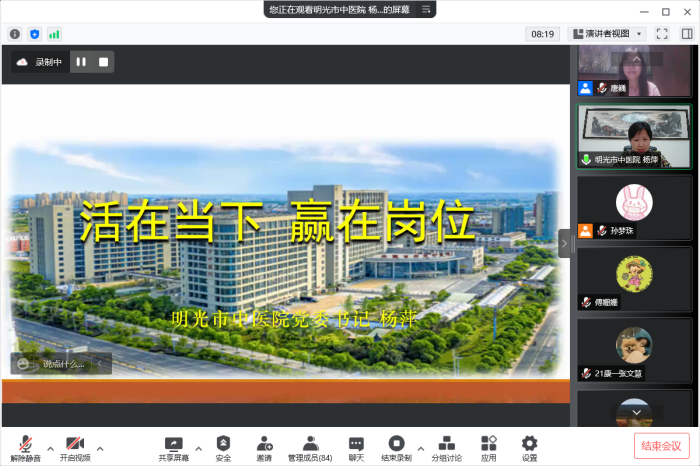Pause the cloud recording

pos(81,62)
